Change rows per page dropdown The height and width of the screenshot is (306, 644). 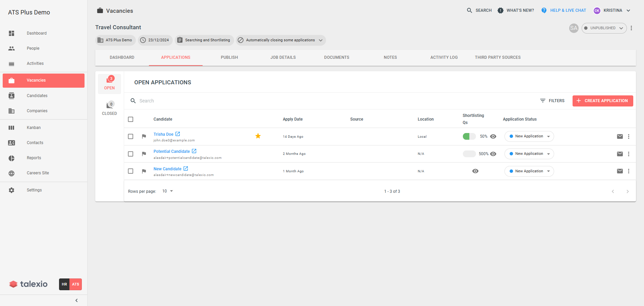(x=168, y=191)
